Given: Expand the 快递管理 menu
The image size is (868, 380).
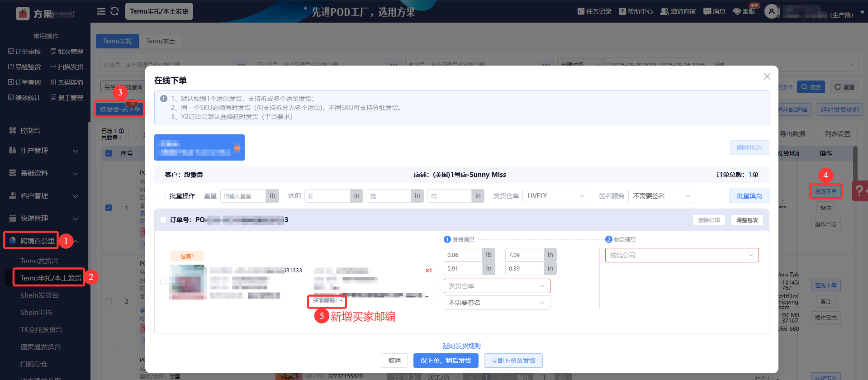Looking at the screenshot, I should 44,218.
